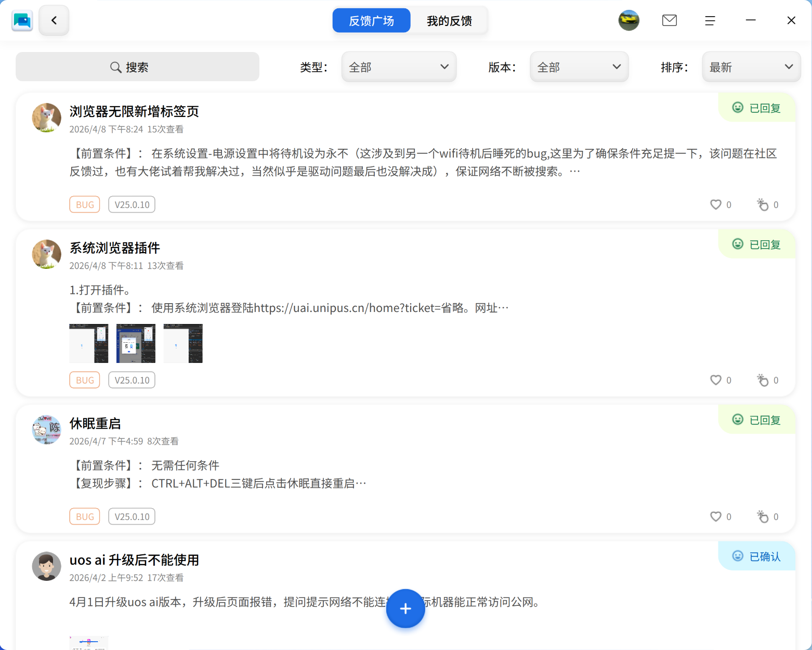Open the post titled 休眠重启
The width and height of the screenshot is (812, 650).
[95, 424]
